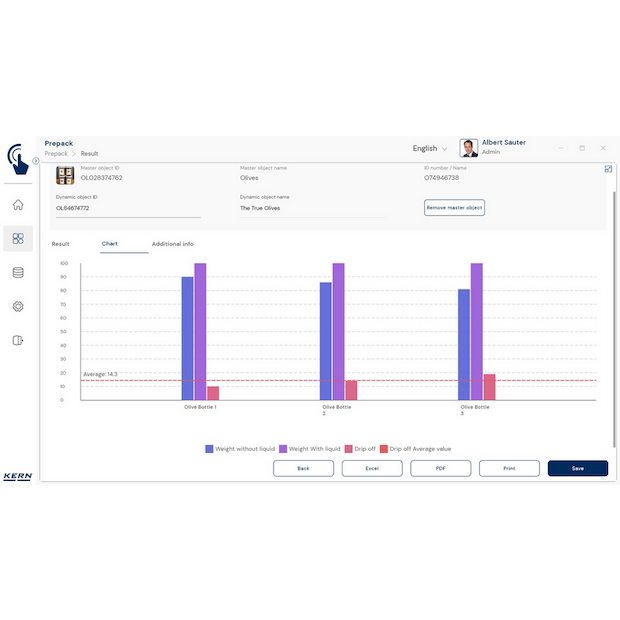Expand sidebar with small arrow button
Viewport: 620px width, 620px height.
[x=36, y=161]
